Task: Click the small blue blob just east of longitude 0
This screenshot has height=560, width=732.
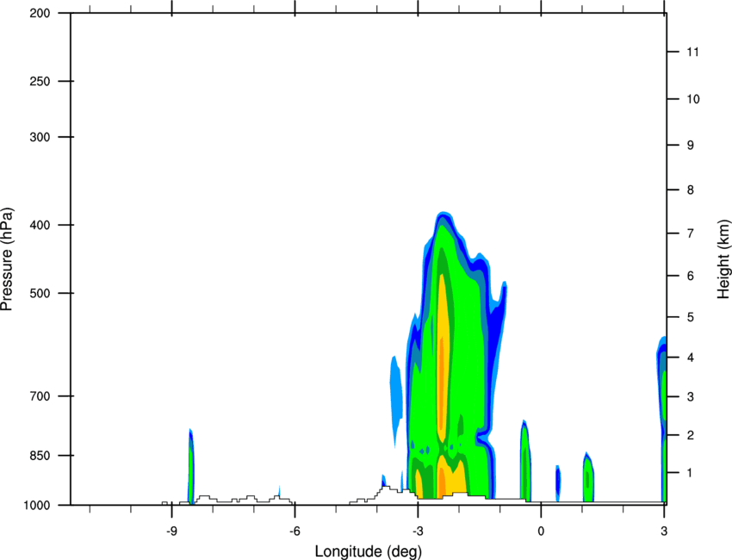Action: 557,482
